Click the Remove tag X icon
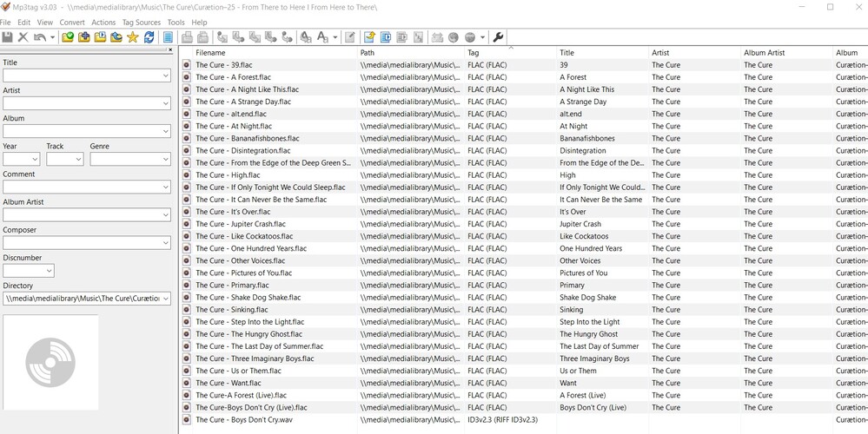Image resolution: width=868 pixels, height=434 pixels. click(23, 37)
